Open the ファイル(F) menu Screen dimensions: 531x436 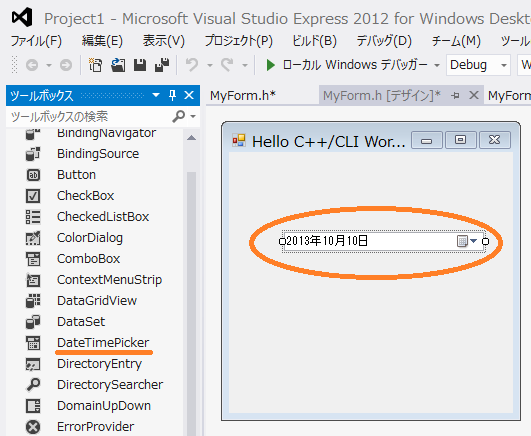tap(36, 41)
